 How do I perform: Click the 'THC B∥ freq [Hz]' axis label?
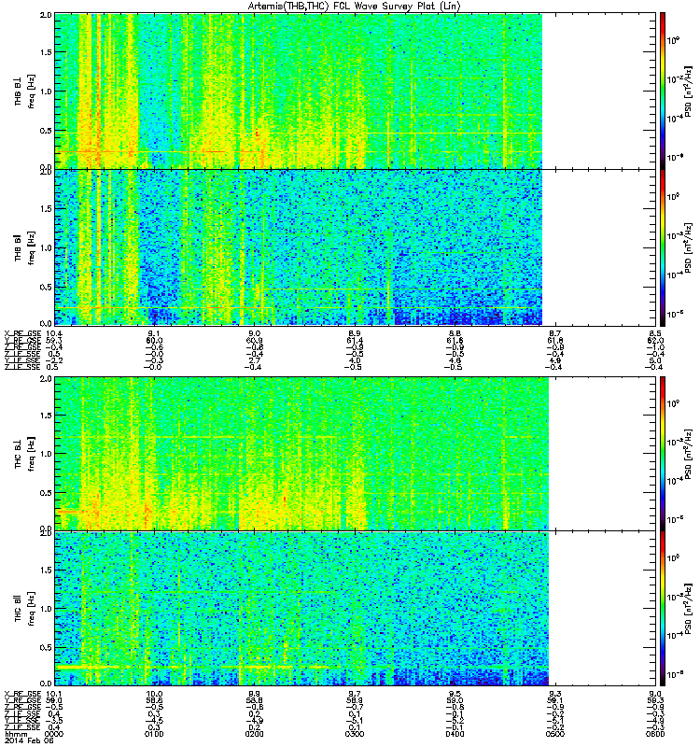24,609
